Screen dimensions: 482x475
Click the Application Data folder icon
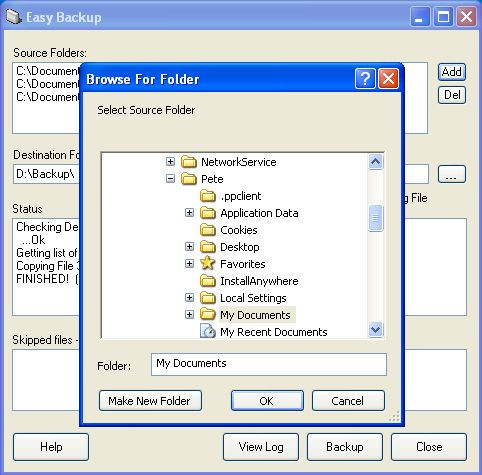[208, 213]
